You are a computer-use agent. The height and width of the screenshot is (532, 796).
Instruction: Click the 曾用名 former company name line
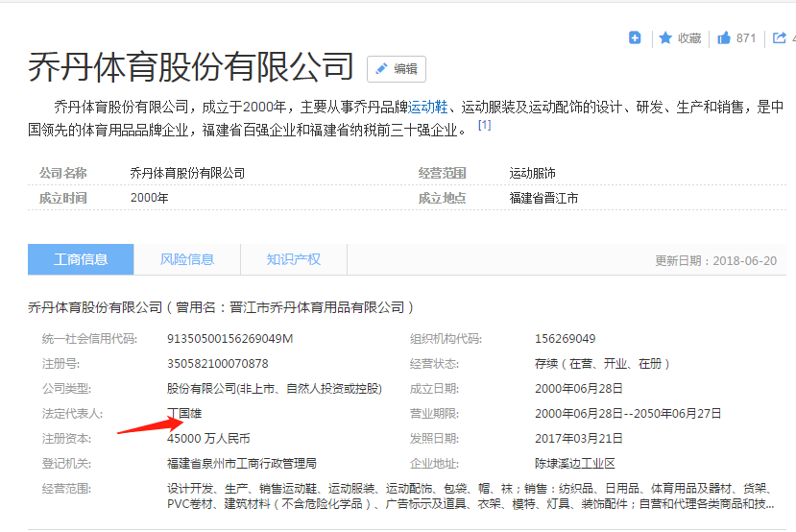(222, 307)
